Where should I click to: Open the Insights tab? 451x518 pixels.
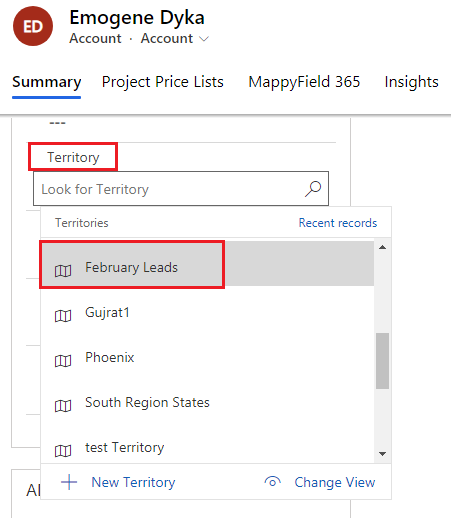point(411,82)
